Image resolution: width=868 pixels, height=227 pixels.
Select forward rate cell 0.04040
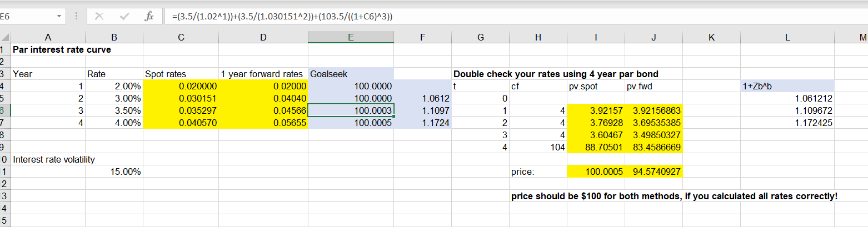(x=263, y=98)
